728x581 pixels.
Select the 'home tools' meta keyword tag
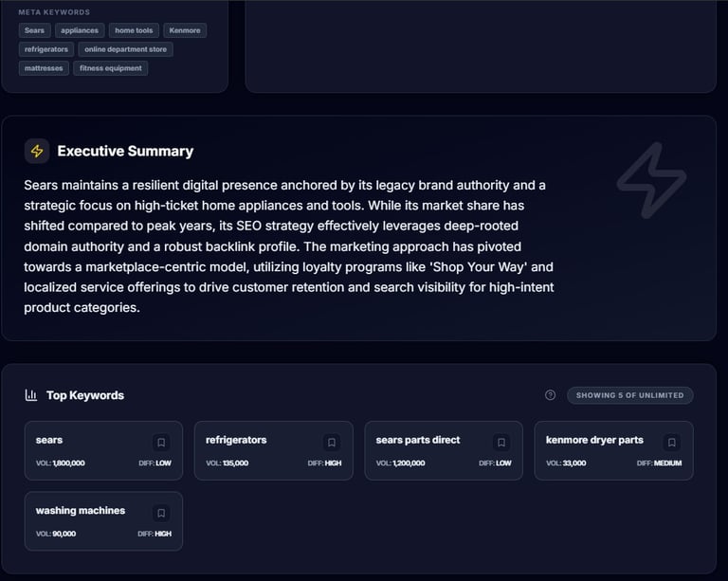(x=134, y=30)
